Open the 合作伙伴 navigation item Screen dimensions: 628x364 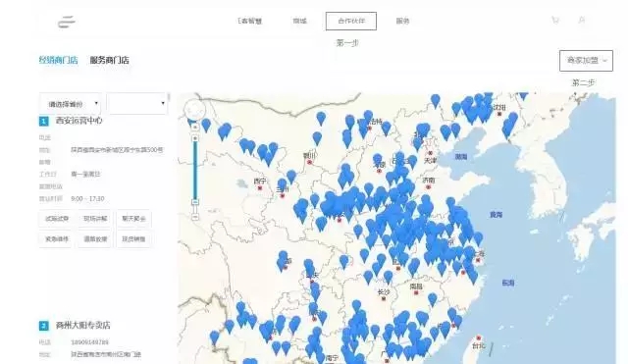pos(351,21)
